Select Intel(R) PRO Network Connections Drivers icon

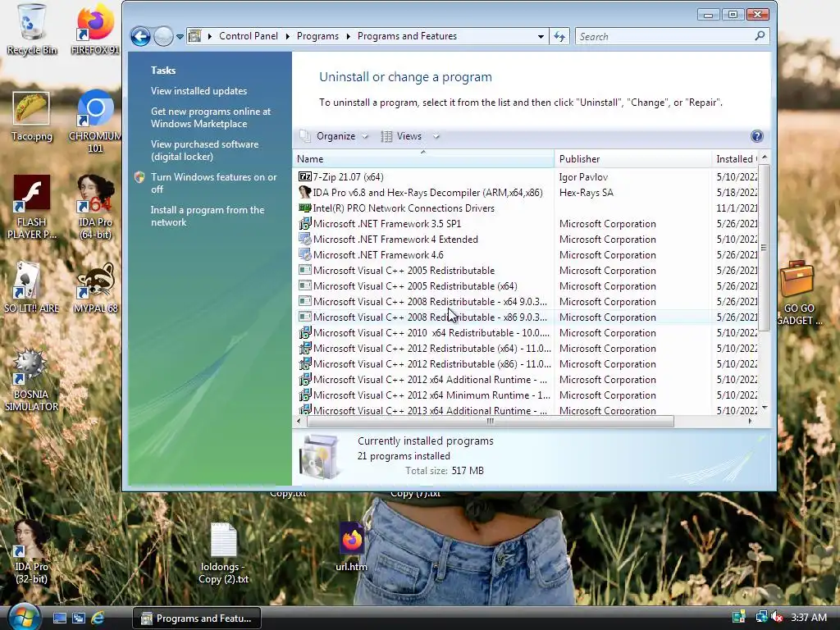304,208
